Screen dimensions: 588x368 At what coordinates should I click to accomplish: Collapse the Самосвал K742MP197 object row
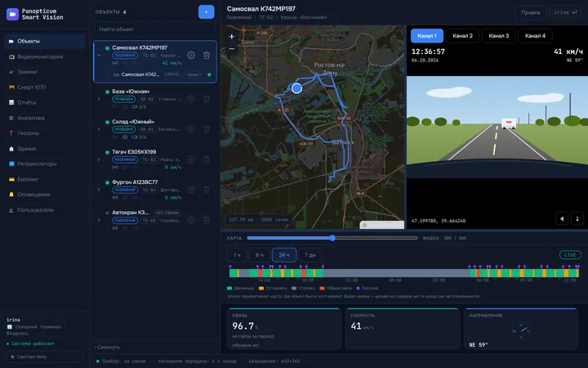tap(99, 56)
